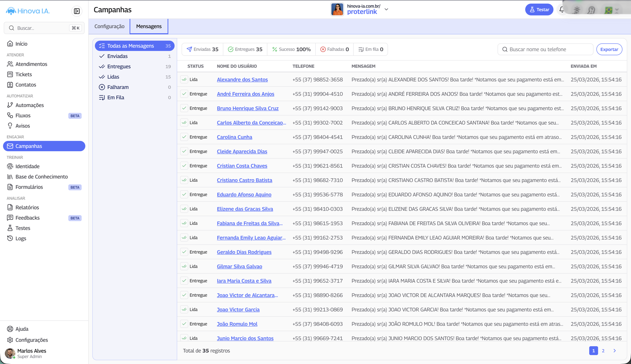Open the language flag dropdown

(x=611, y=10)
